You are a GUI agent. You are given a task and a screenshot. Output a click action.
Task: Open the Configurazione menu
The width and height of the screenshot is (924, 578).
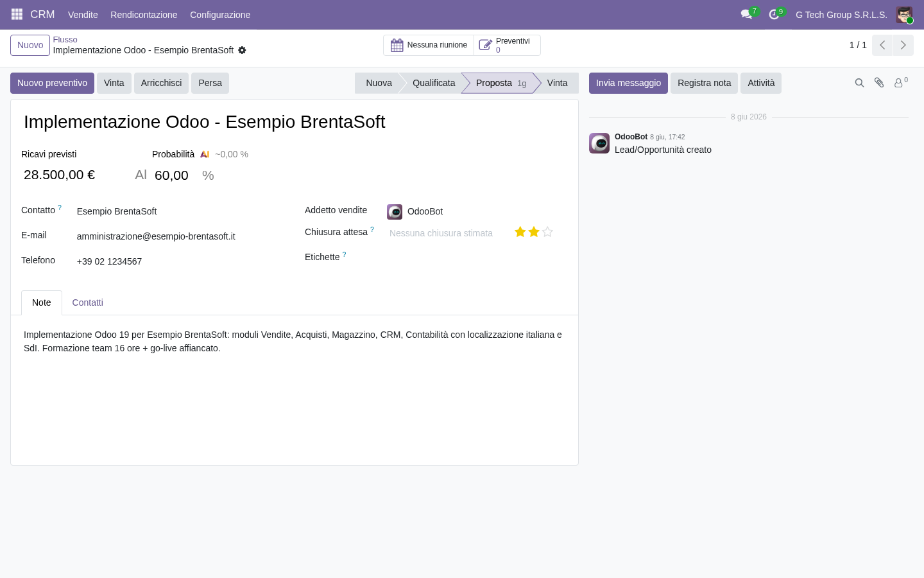220,15
